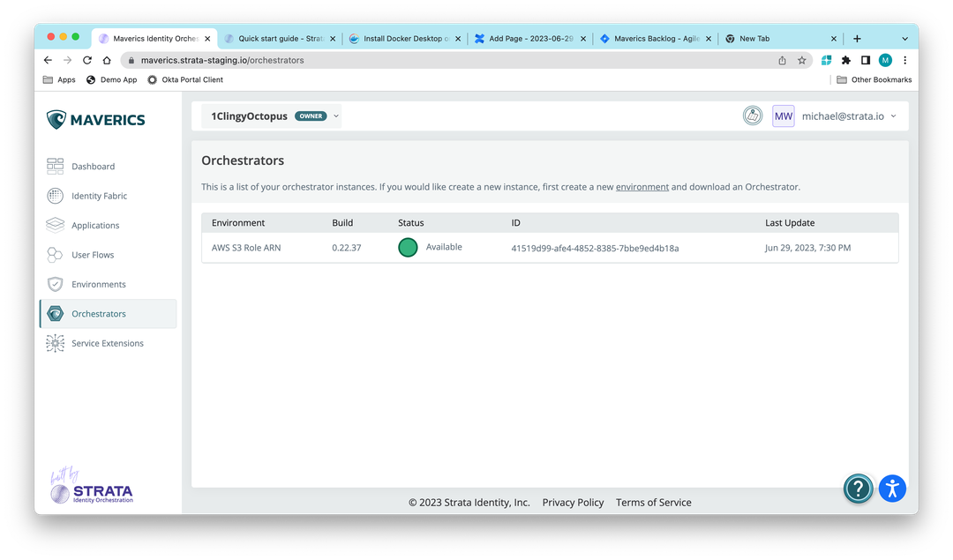953x560 pixels.
Task: Click the Strata Identity Orchestration logo
Action: click(x=92, y=486)
